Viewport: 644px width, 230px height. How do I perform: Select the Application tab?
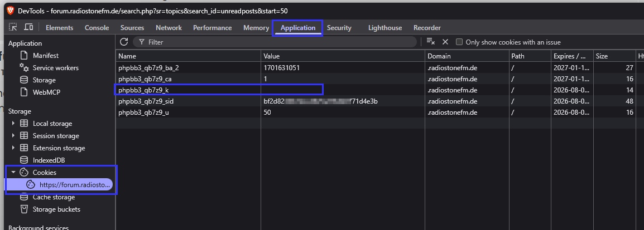298,27
